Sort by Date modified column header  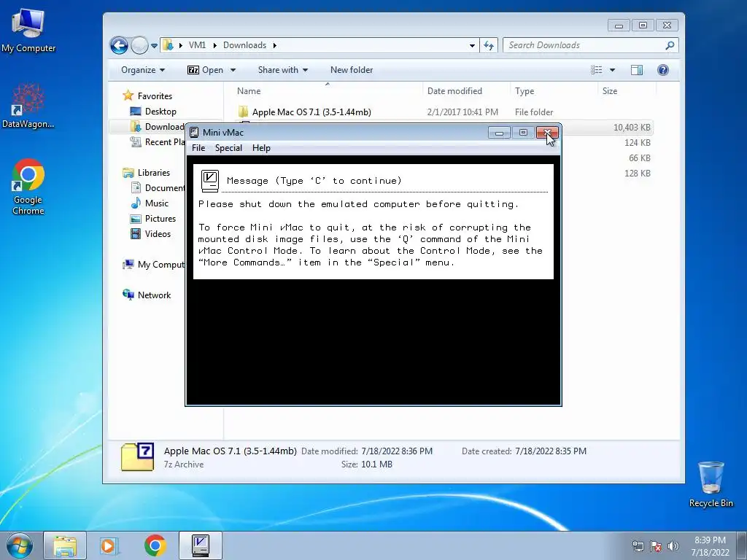tap(466, 91)
